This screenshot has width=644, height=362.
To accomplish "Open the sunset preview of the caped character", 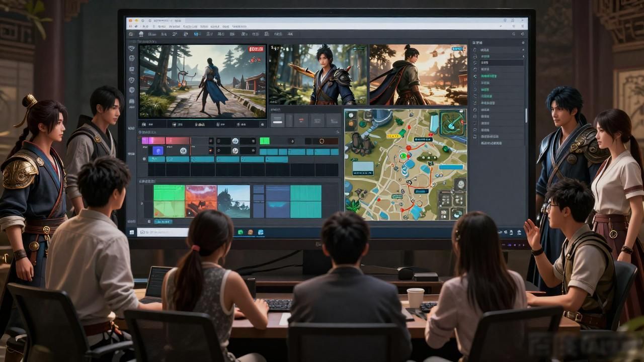I will 418,74.
